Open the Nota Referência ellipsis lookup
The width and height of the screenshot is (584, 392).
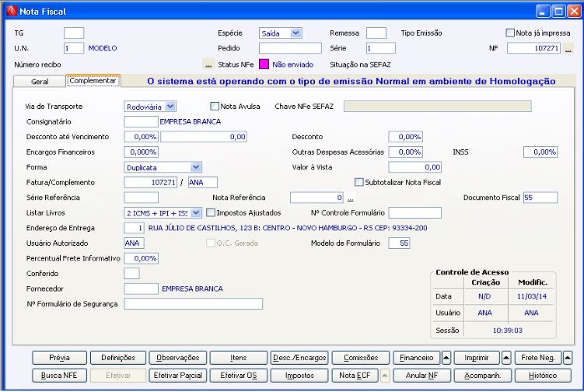(x=350, y=198)
